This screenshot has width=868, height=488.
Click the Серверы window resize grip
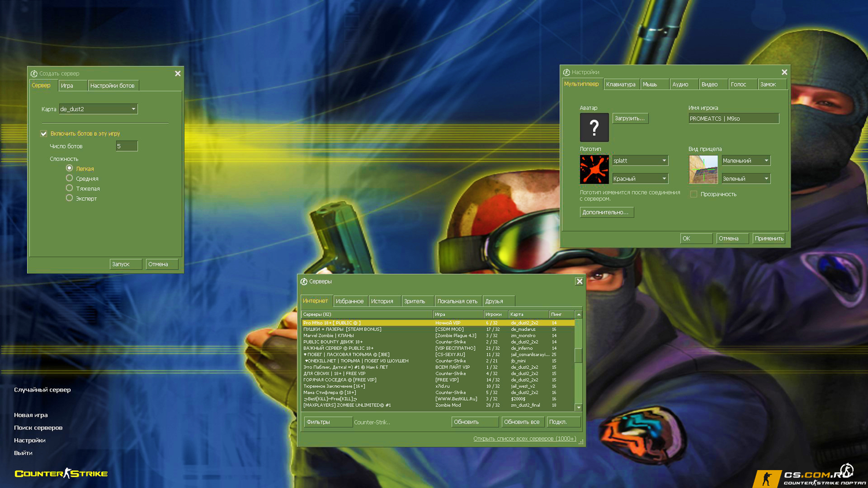[581, 442]
